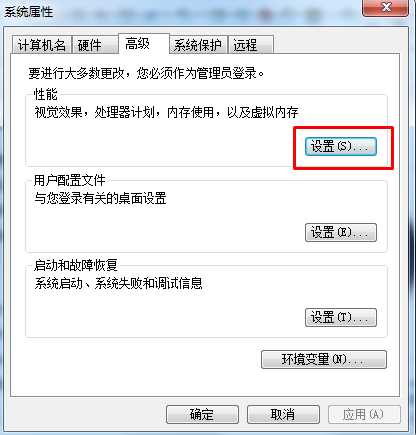
Task: Open the 硬件 tab
Action: 95,45
